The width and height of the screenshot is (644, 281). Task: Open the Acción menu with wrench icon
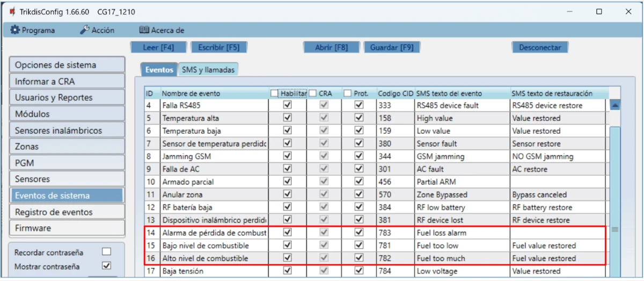click(97, 30)
